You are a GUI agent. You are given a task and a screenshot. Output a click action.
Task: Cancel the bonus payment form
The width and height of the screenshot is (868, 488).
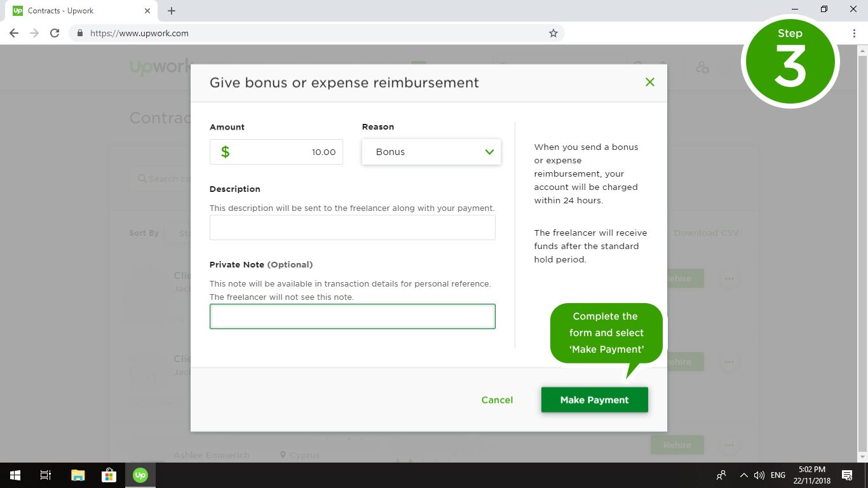pyautogui.click(x=497, y=400)
